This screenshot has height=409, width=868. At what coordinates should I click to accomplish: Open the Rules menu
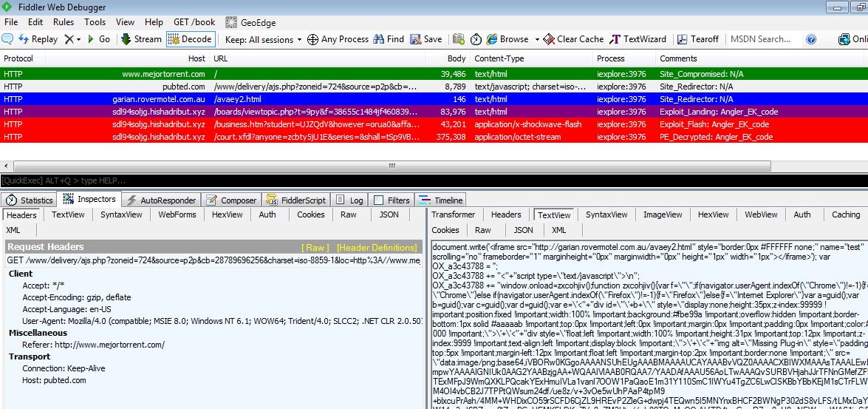click(64, 23)
